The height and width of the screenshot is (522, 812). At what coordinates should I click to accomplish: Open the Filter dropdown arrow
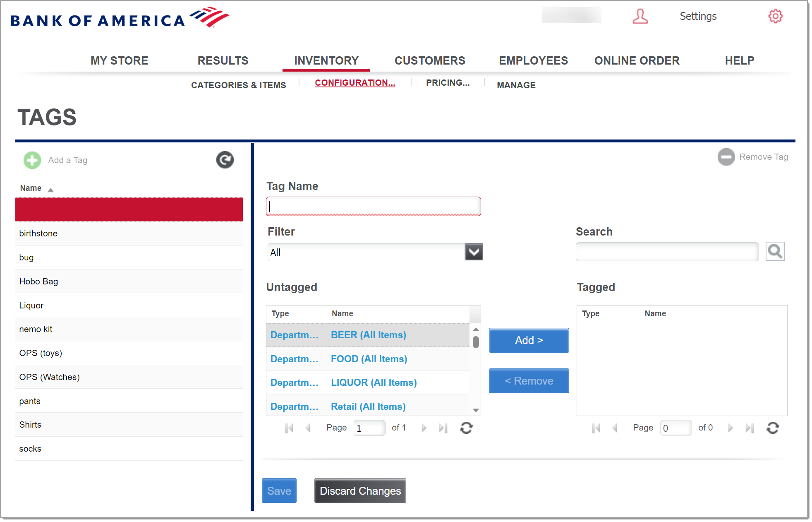point(474,252)
